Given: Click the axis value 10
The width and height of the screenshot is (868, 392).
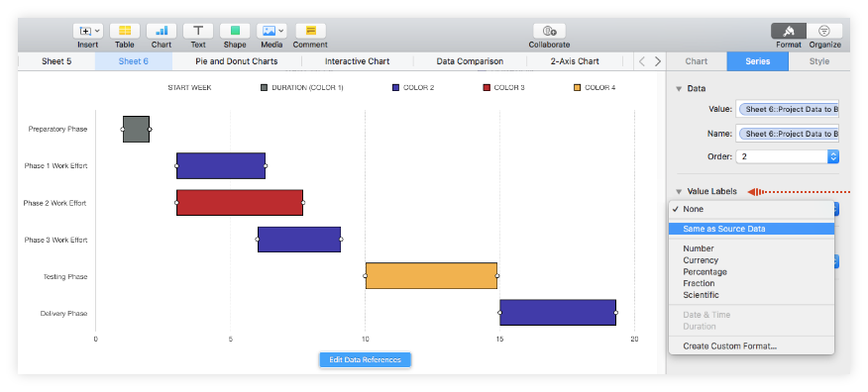Looking at the screenshot, I should (x=365, y=339).
